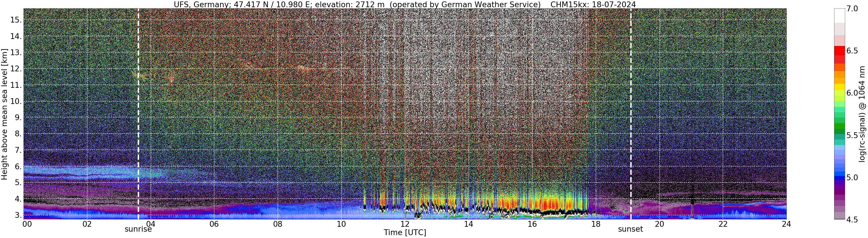The height and width of the screenshot is (238, 868).
Task: Click the 16 tick label on the time axis
Action: (x=532, y=224)
